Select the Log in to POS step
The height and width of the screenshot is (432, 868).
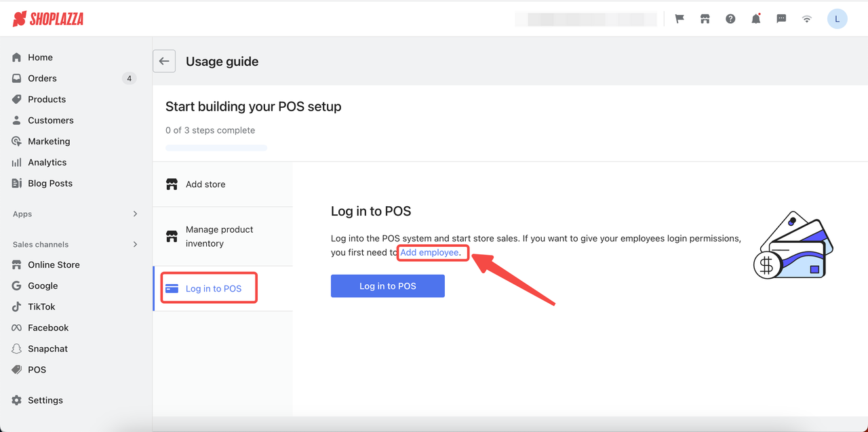[x=223, y=289]
